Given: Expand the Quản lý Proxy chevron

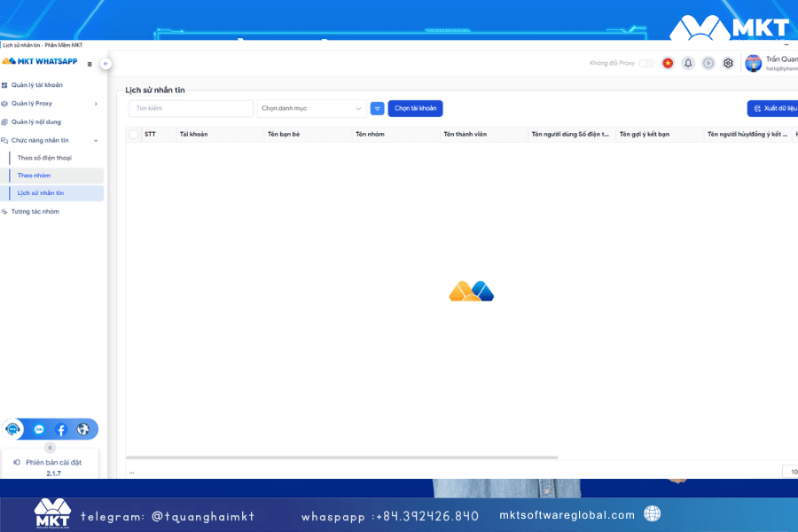Looking at the screenshot, I should [96, 104].
